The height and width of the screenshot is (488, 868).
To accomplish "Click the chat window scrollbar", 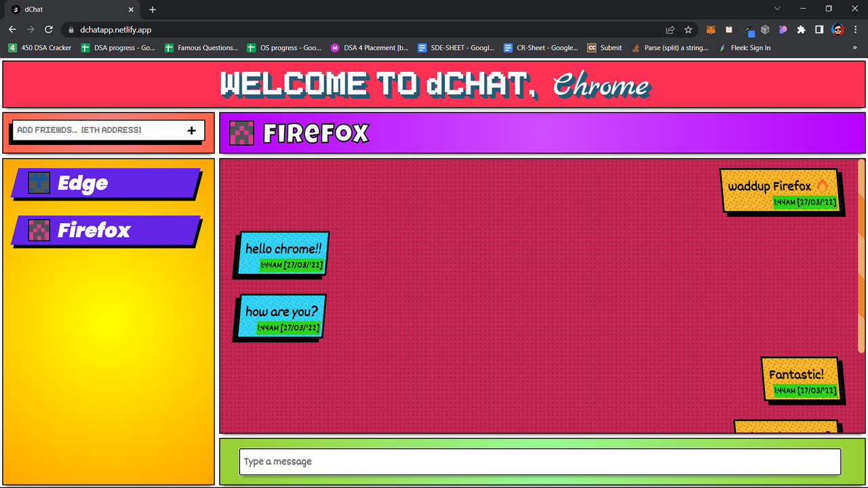I will click(861, 256).
